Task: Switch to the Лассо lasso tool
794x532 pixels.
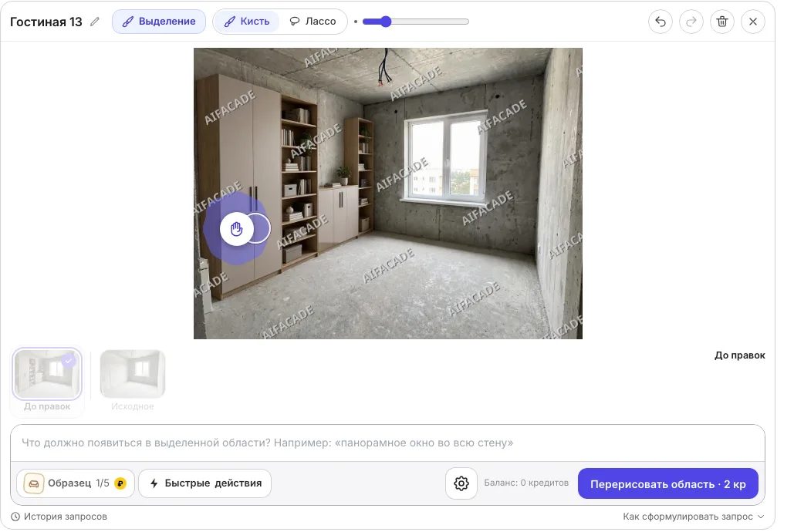Action: [313, 22]
